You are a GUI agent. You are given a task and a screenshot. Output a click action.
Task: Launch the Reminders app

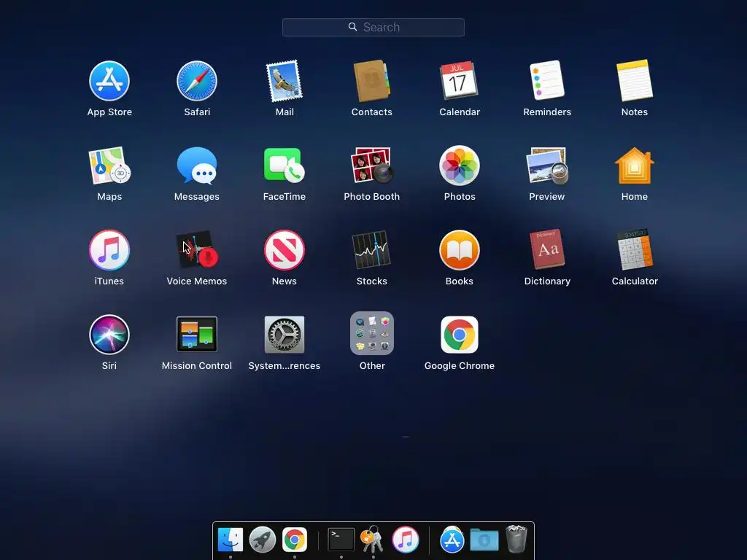[x=547, y=80]
